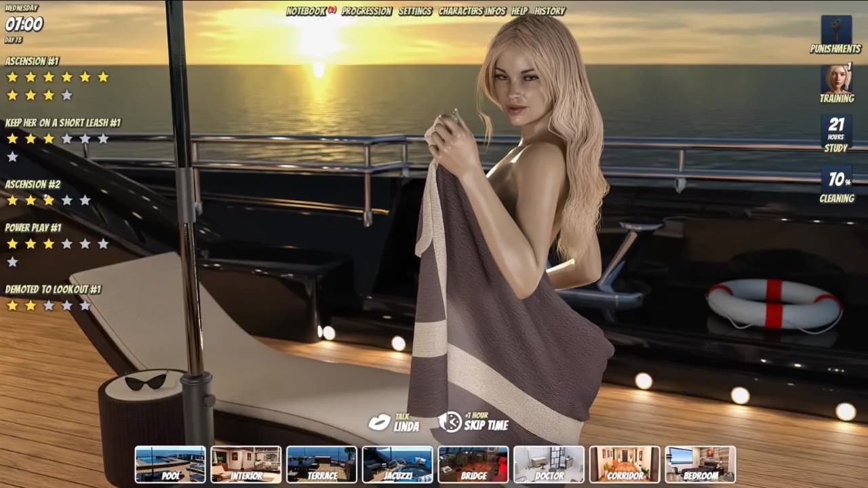Go to the Terrace location thumbnail
The height and width of the screenshot is (488, 868).
[x=322, y=464]
